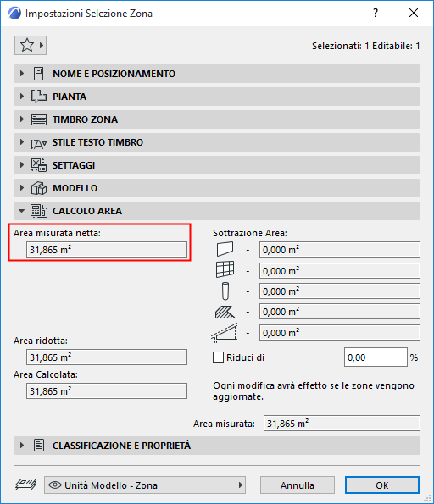Click the Area misurata netta label
Image resolution: width=434 pixels, height=504 pixels.
[x=57, y=233]
